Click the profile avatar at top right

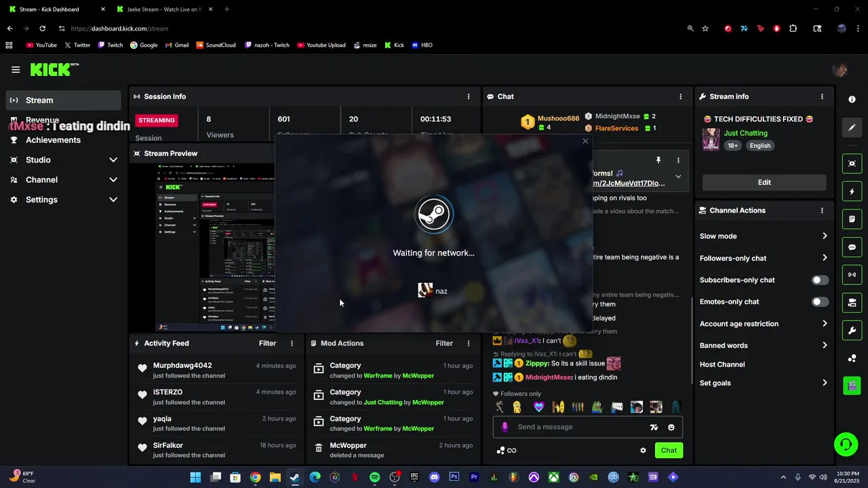tap(840, 70)
